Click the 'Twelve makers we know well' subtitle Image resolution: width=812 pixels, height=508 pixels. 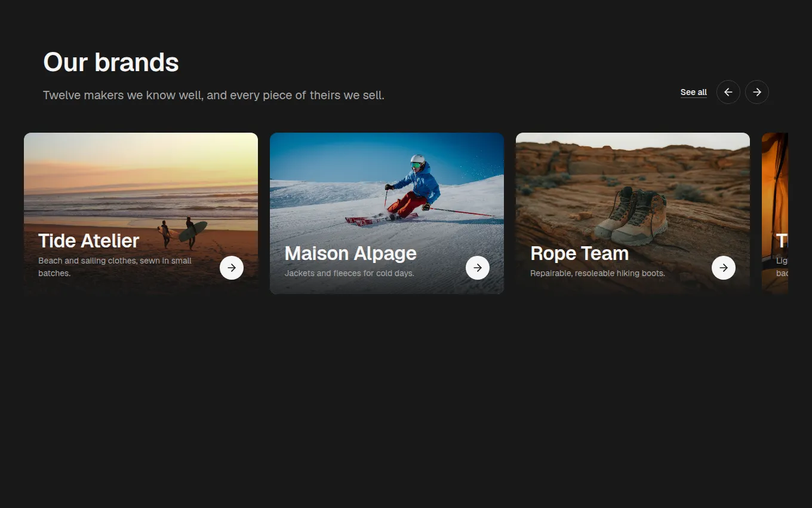pyautogui.click(x=214, y=95)
